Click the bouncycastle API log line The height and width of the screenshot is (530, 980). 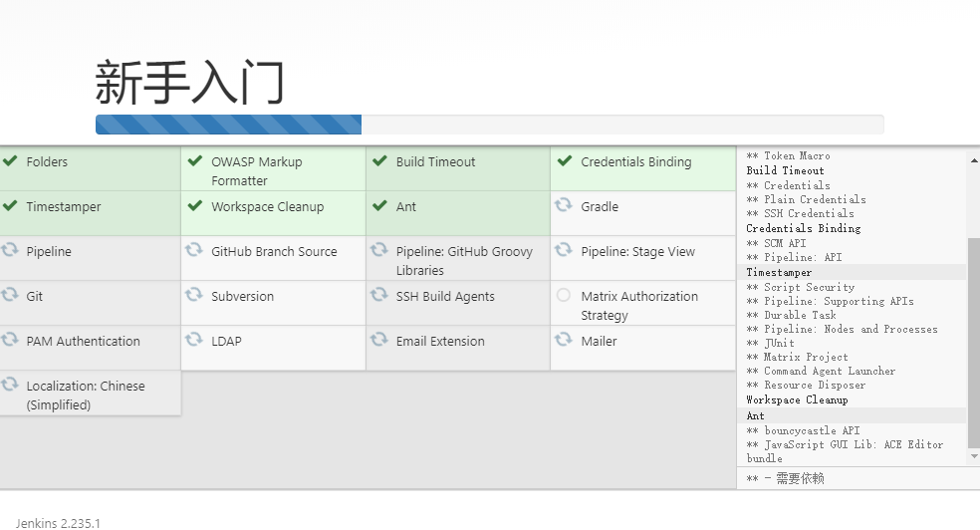[x=803, y=430]
